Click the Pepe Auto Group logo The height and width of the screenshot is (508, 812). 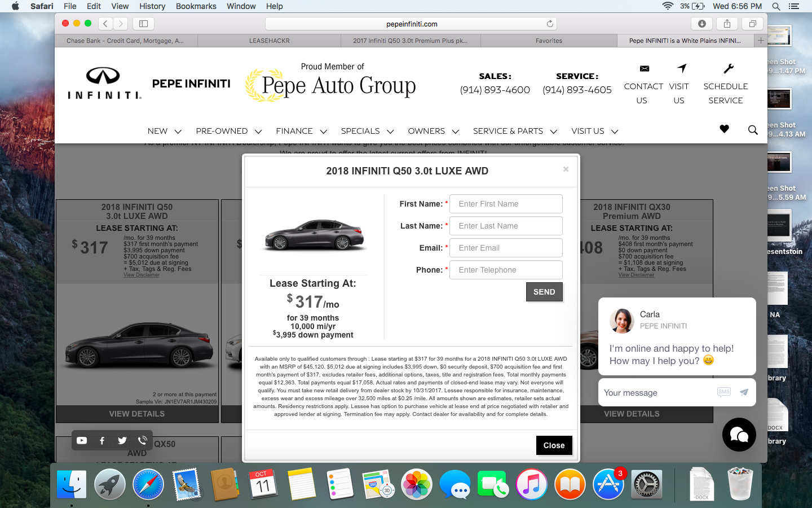(x=331, y=84)
